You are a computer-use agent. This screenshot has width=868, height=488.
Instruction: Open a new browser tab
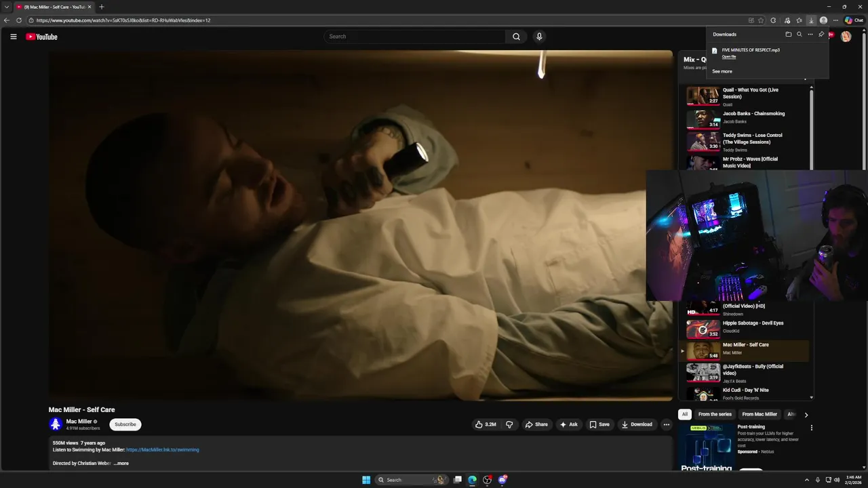(102, 7)
